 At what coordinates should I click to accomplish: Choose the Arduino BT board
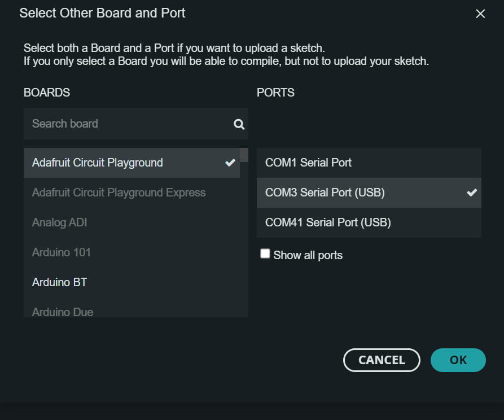click(59, 282)
